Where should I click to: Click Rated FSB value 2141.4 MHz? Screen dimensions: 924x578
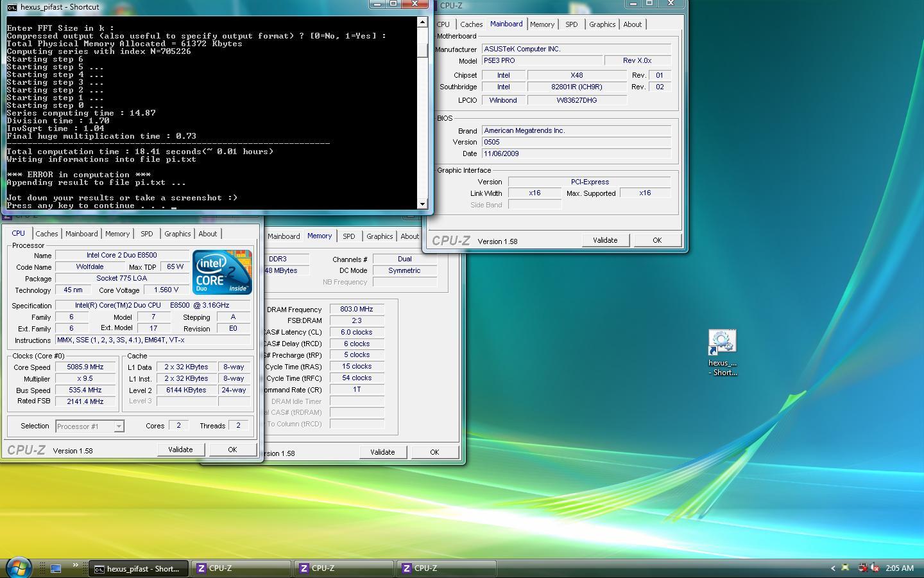coord(85,401)
